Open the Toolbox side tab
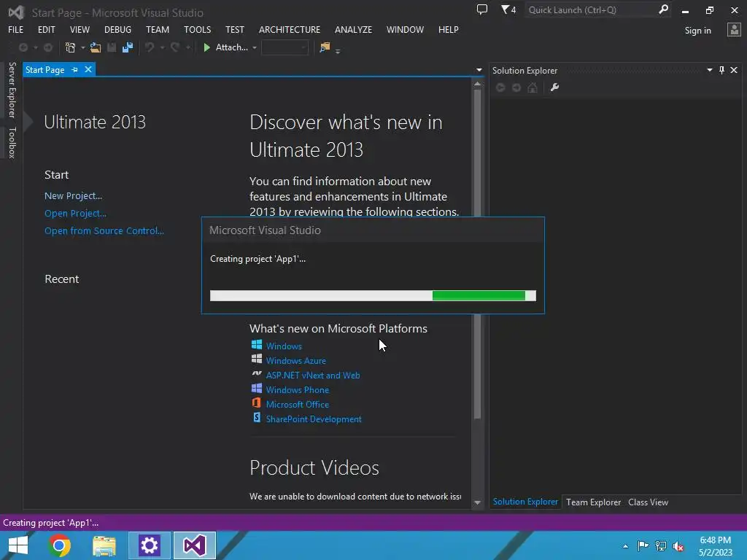The height and width of the screenshot is (560, 747). 12,142
